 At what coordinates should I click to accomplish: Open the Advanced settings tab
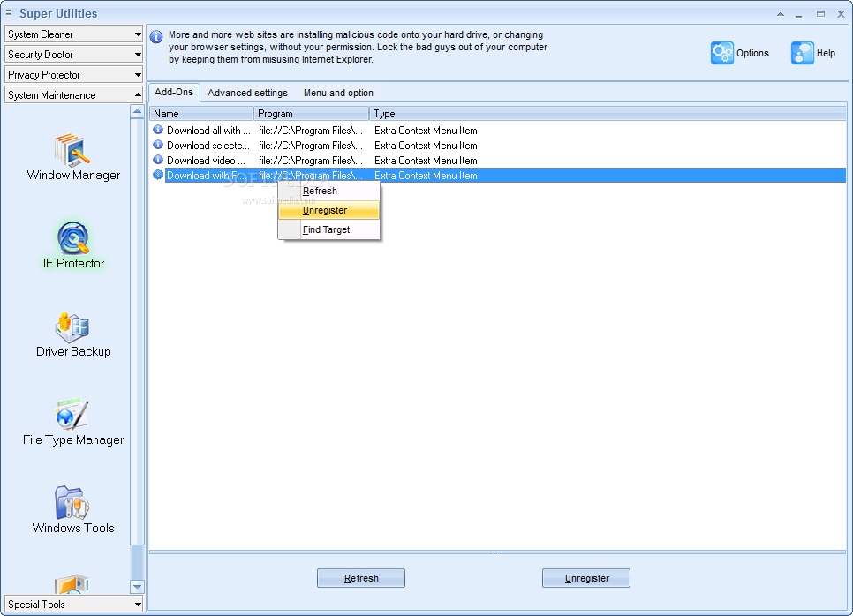click(247, 93)
